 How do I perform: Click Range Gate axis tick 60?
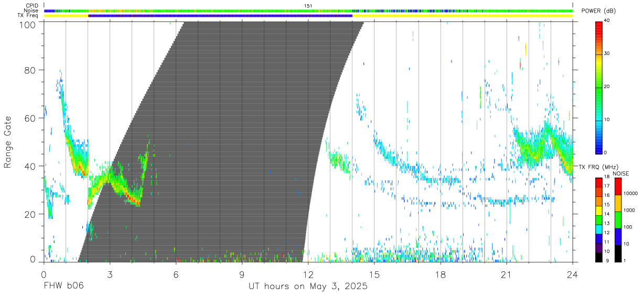30,118
